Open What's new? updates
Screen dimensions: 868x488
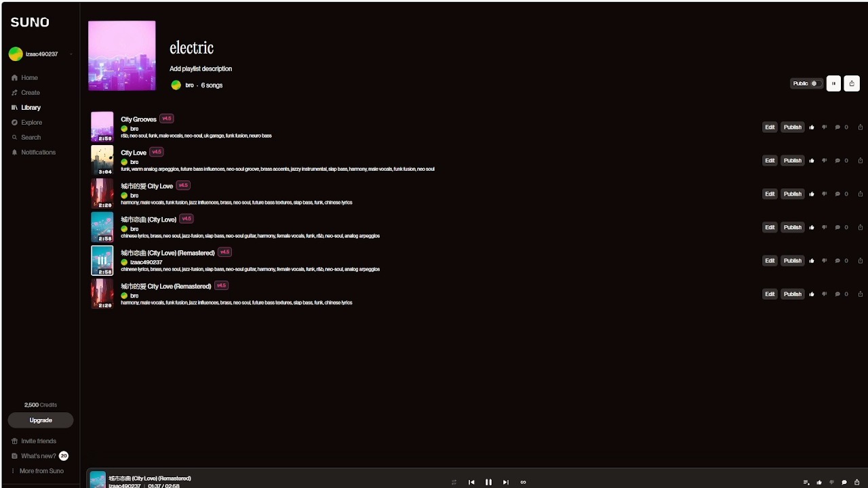[x=33, y=456]
